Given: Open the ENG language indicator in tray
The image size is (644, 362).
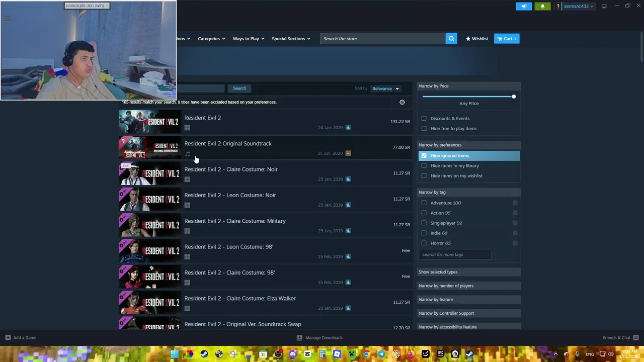Looking at the screenshot, I should [590, 354].
